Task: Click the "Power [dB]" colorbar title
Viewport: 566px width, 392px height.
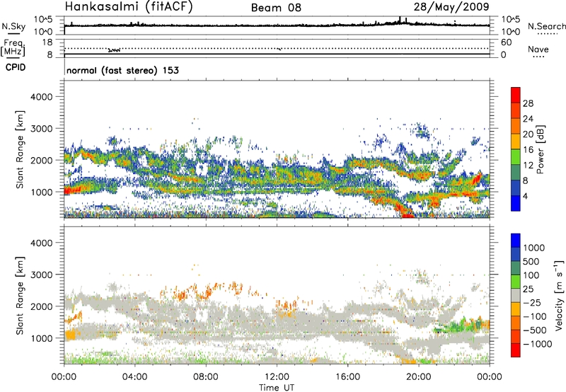Action: [x=541, y=149]
